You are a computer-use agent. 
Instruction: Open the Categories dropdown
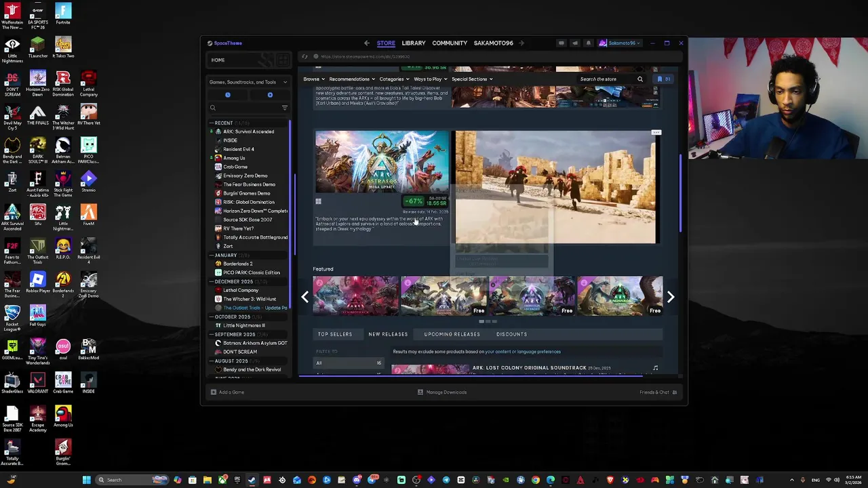pyautogui.click(x=394, y=79)
